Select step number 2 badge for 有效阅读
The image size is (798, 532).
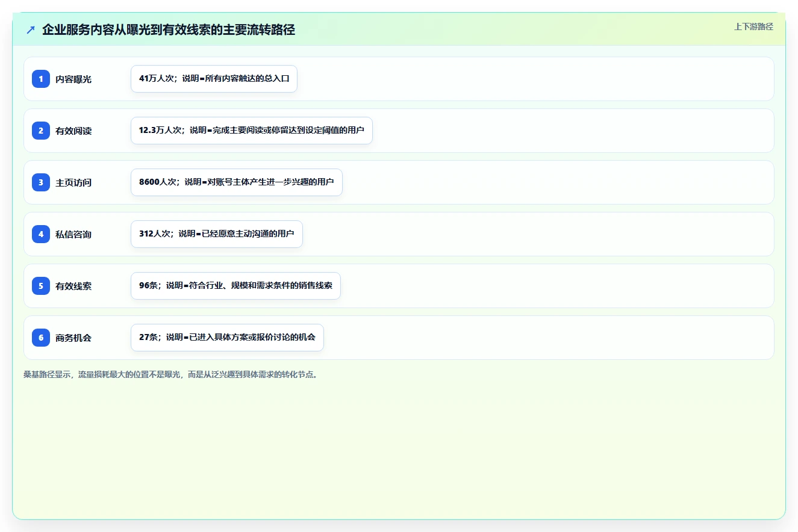point(41,131)
